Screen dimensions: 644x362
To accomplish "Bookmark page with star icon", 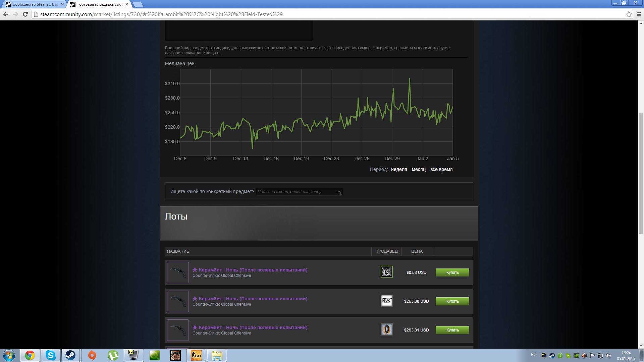I will (629, 14).
